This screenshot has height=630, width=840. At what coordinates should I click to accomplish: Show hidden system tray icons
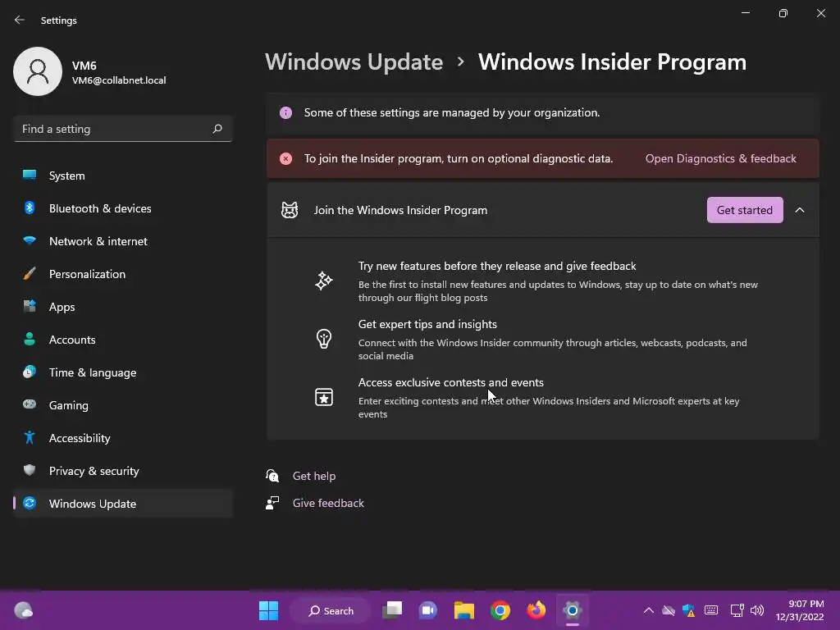pos(648,610)
